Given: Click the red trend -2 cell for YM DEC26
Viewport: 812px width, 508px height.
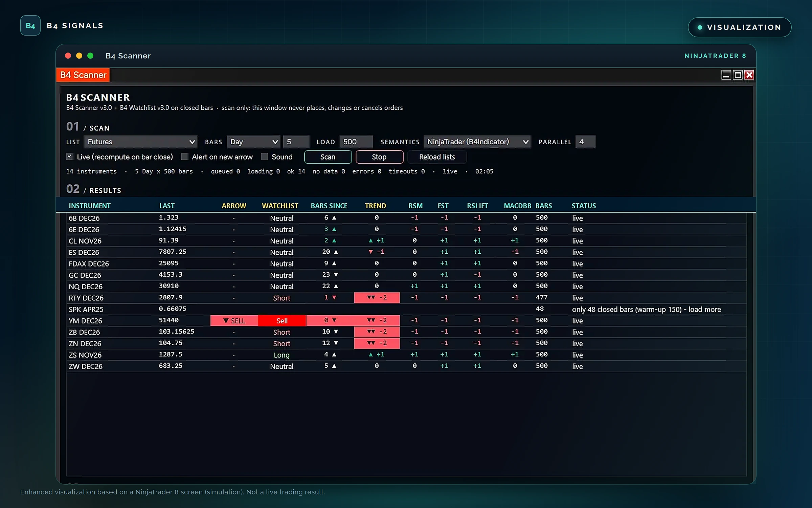Looking at the screenshot, I should (x=377, y=320).
